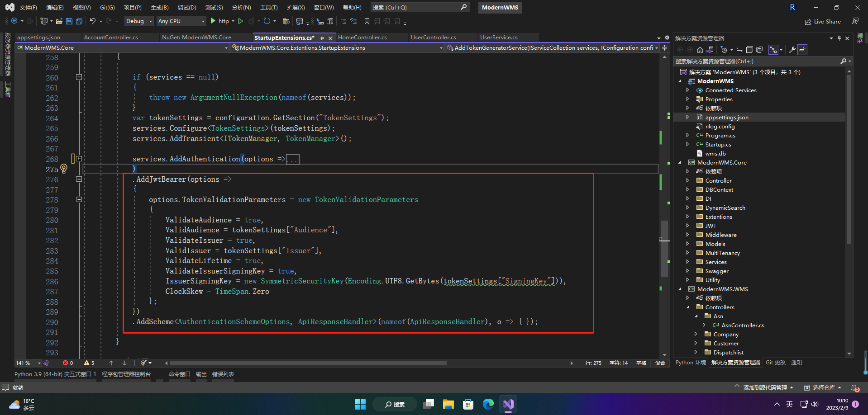The height and width of the screenshot is (415, 868).
Task: Toggle nested view button in Solution Explorer
Action: [x=773, y=50]
